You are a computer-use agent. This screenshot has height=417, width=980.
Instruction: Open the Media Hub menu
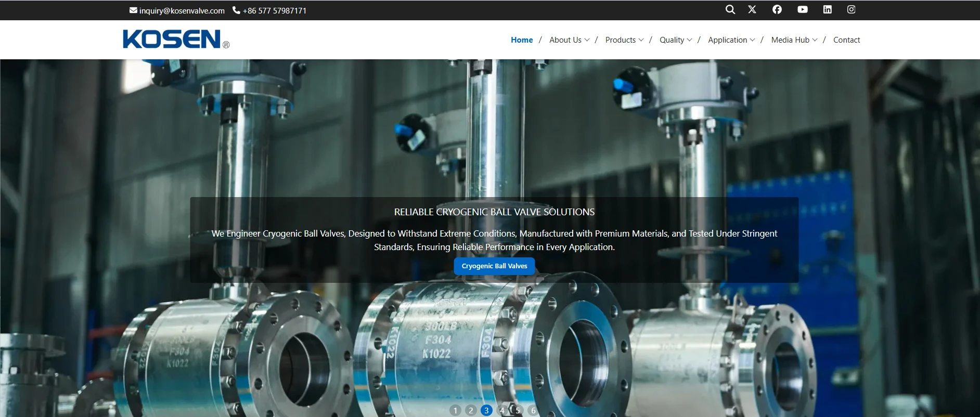pos(791,40)
